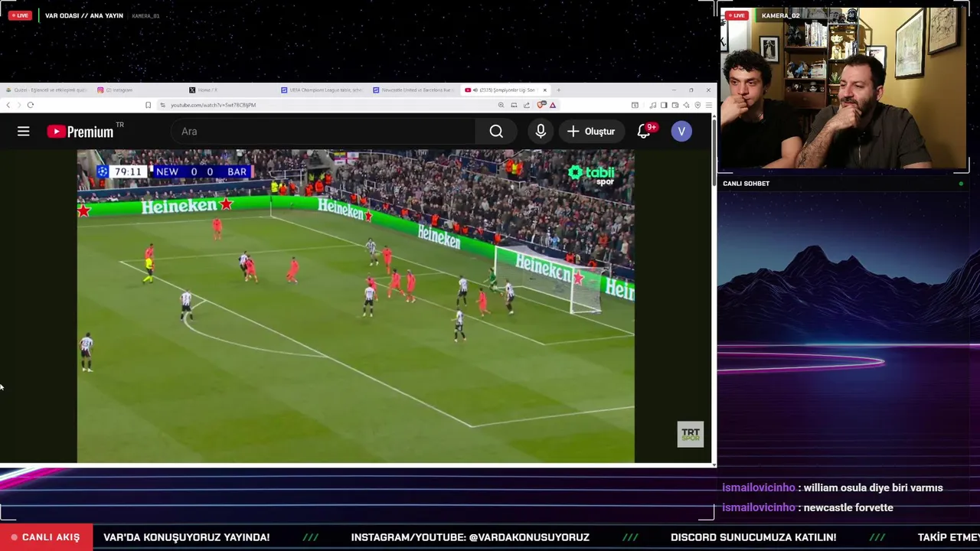Open the Brave playlist music note icon
Image resolution: width=980 pixels, height=551 pixels.
(652, 105)
